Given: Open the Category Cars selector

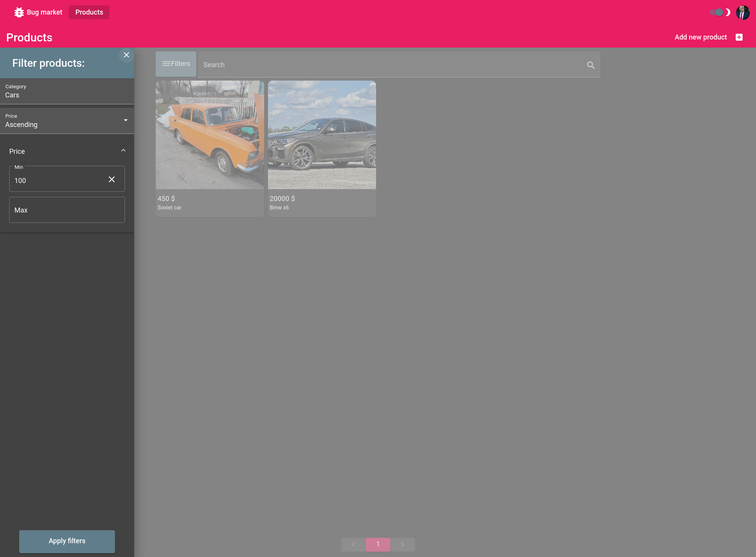Looking at the screenshot, I should pos(67,92).
